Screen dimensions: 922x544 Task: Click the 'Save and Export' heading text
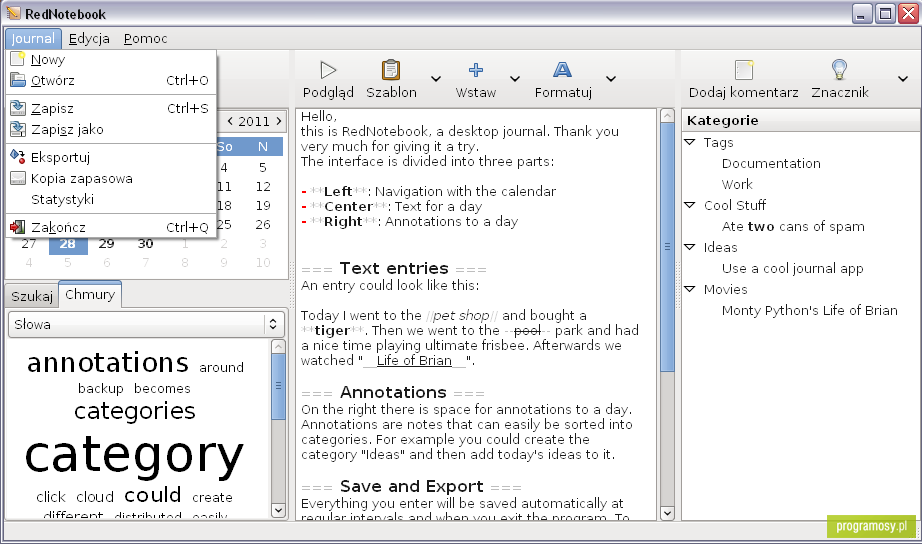(x=412, y=486)
